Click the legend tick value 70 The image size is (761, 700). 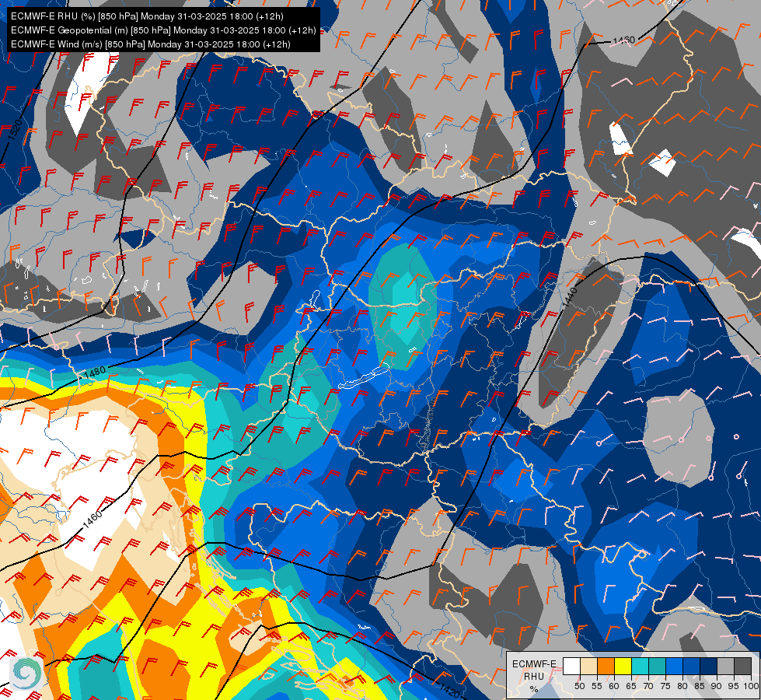(x=648, y=686)
